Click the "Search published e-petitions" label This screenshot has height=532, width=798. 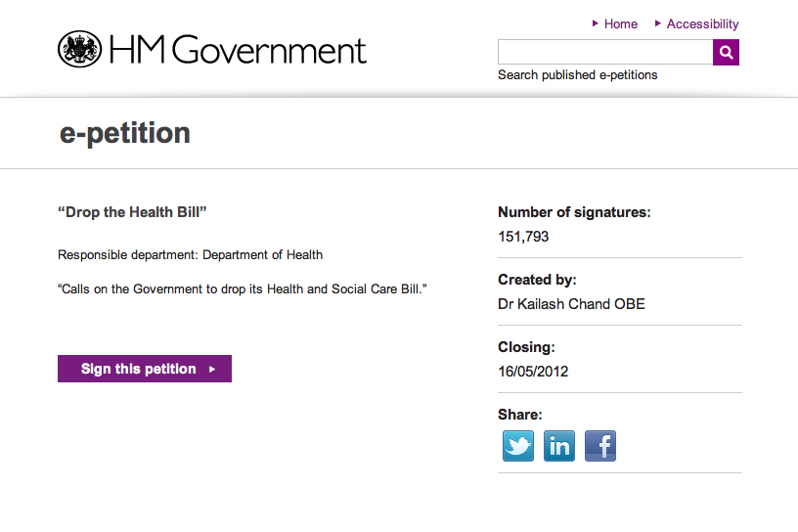click(577, 75)
